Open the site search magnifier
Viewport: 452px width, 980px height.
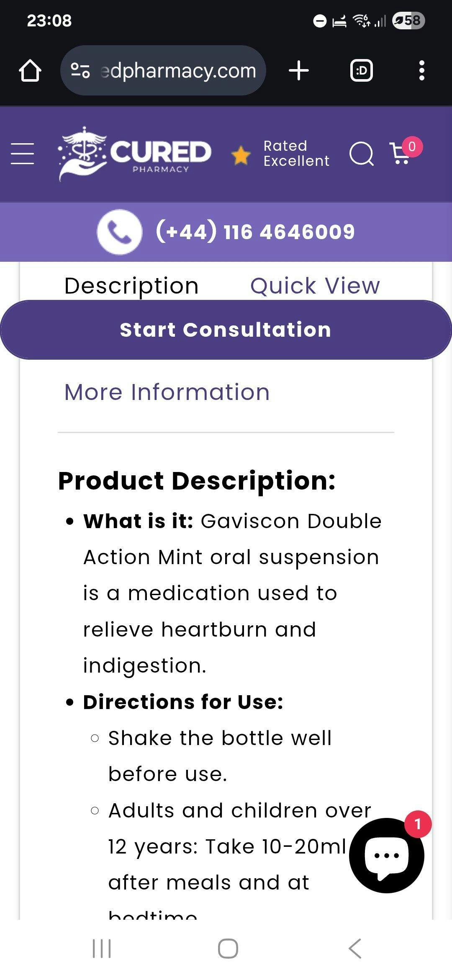tap(361, 154)
